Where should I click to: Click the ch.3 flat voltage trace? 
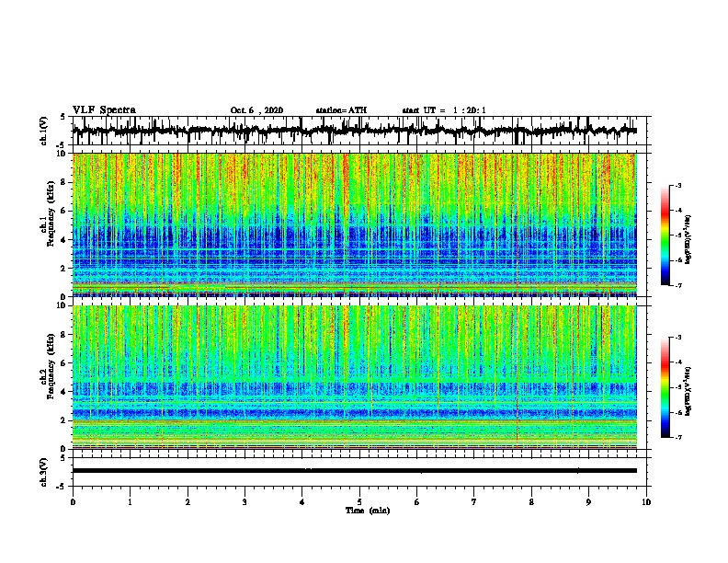point(355,471)
